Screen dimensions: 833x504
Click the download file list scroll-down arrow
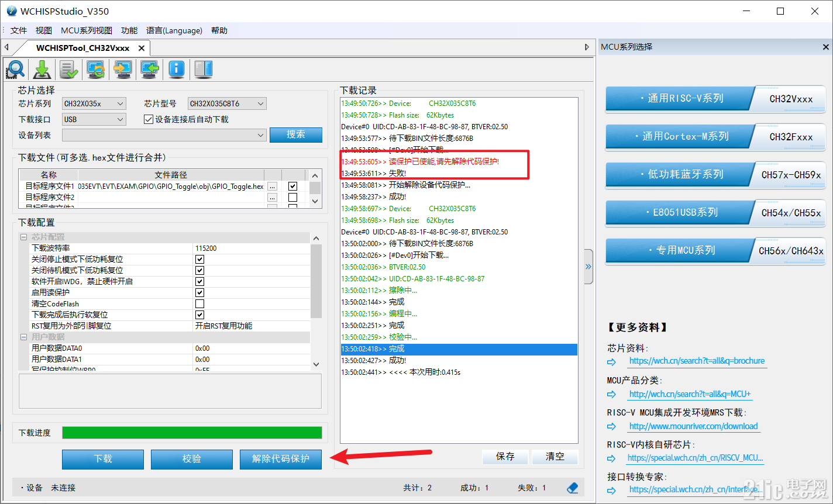click(x=315, y=201)
